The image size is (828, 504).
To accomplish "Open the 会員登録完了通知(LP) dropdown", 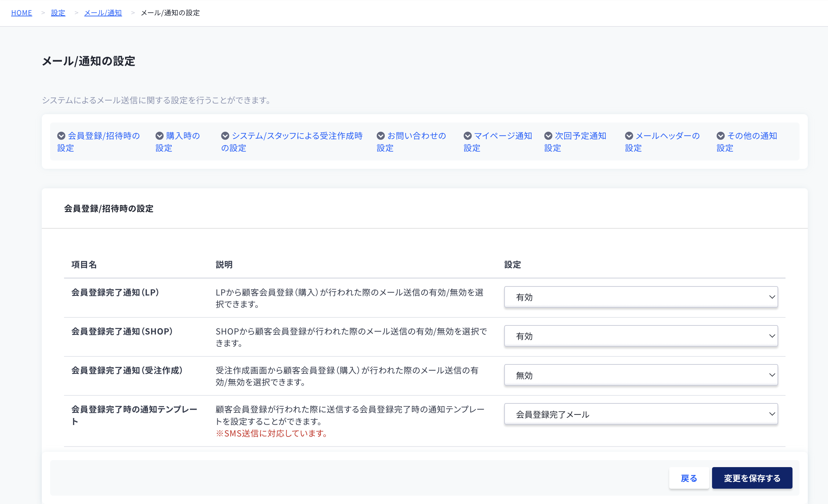I will (x=641, y=297).
